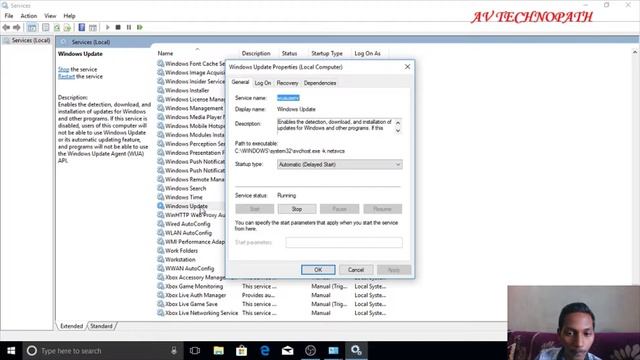The image size is (640, 360).
Task: Open the blue Help toolbar icon
Action: (82, 27)
